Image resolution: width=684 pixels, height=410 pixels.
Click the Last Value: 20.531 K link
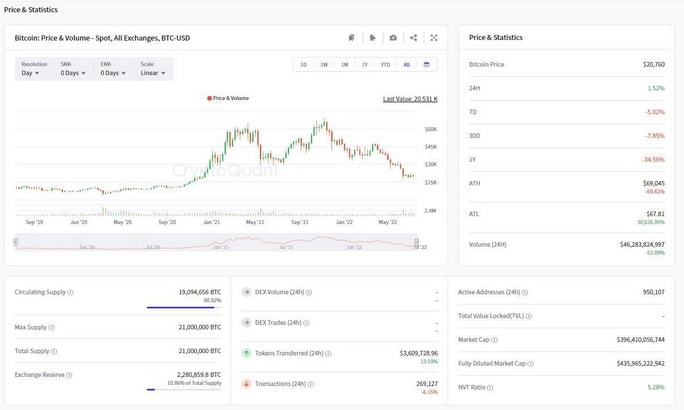410,99
